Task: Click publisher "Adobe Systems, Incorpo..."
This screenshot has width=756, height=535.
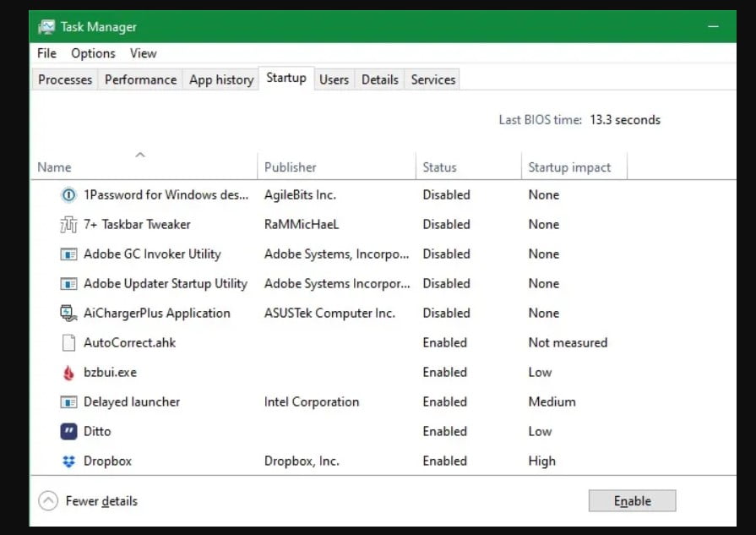Action: [x=336, y=254]
